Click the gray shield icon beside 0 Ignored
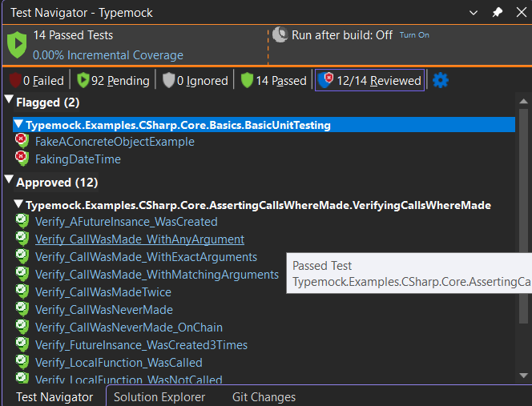 click(168, 80)
